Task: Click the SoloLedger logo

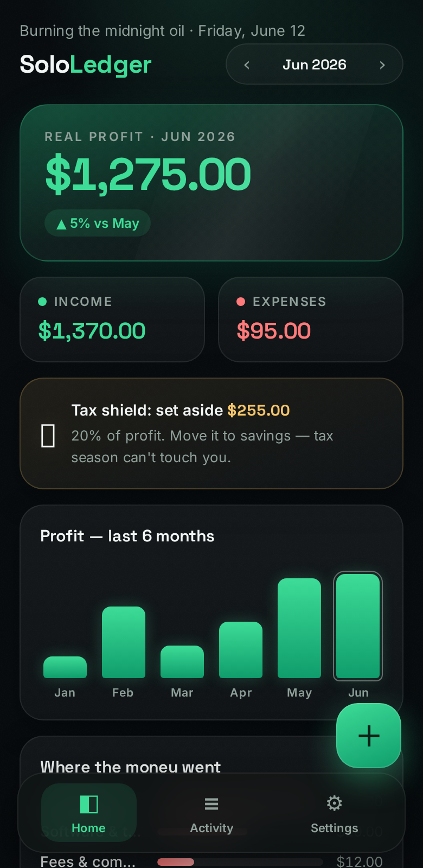Action: click(x=86, y=65)
